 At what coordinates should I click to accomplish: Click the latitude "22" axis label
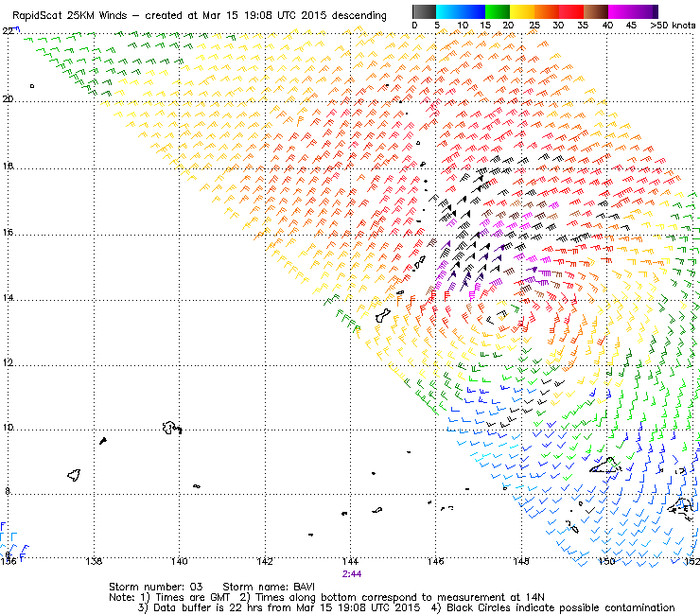tap(8, 30)
